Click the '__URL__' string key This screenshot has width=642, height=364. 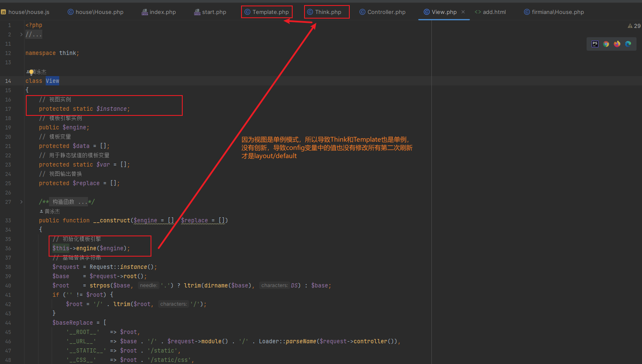(x=81, y=341)
